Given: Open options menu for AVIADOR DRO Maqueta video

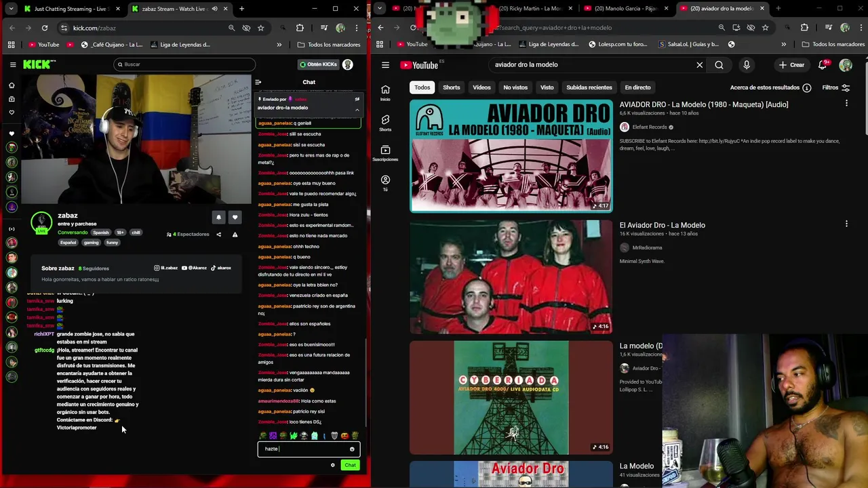Looking at the screenshot, I should [x=846, y=103].
